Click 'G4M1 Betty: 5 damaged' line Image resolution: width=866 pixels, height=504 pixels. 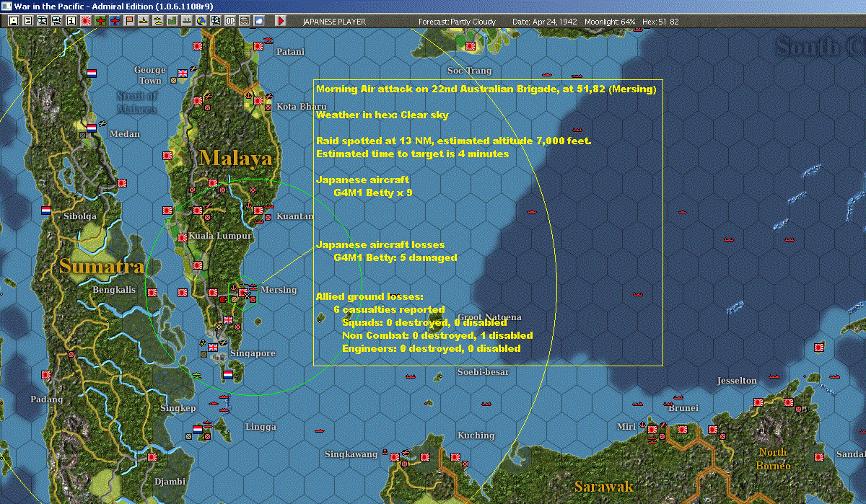[395, 257]
